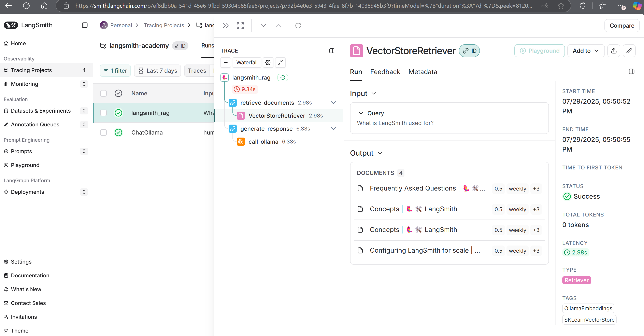
Task: Click the Compare button
Action: (x=622, y=26)
